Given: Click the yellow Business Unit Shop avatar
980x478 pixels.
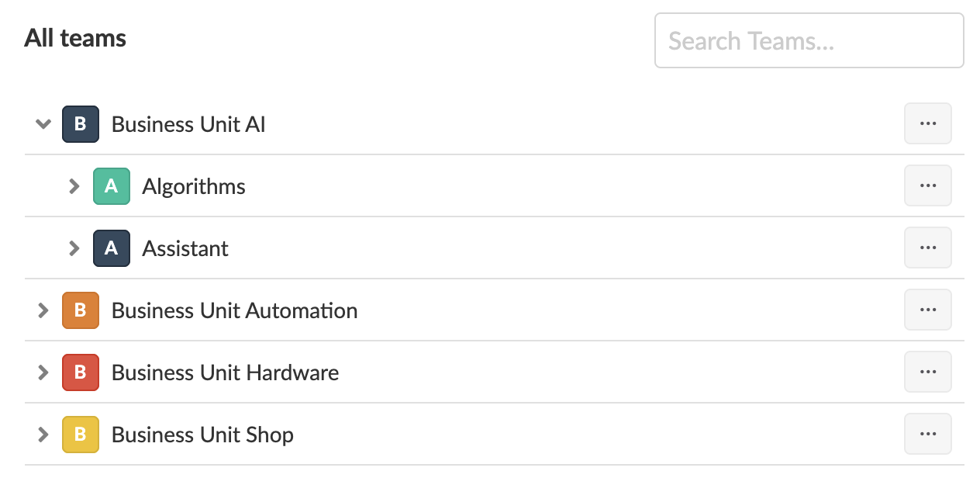Looking at the screenshot, I should coord(81,435).
